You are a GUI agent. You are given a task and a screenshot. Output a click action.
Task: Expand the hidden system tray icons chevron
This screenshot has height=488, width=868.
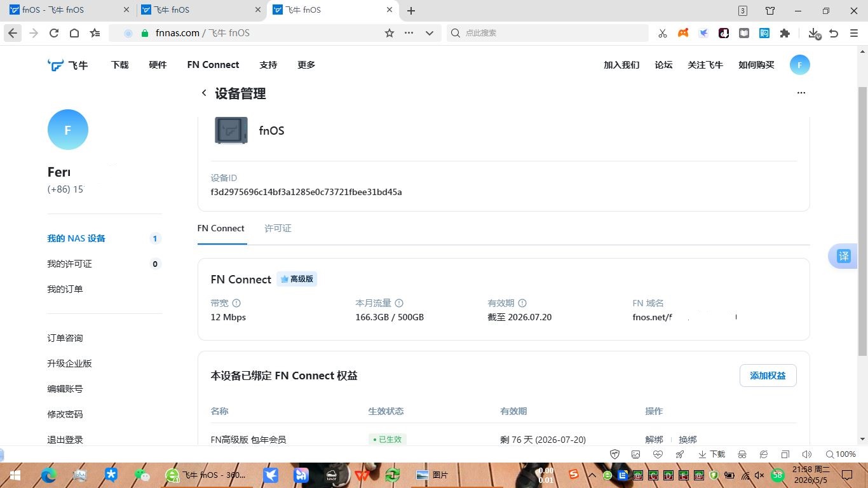(592, 475)
